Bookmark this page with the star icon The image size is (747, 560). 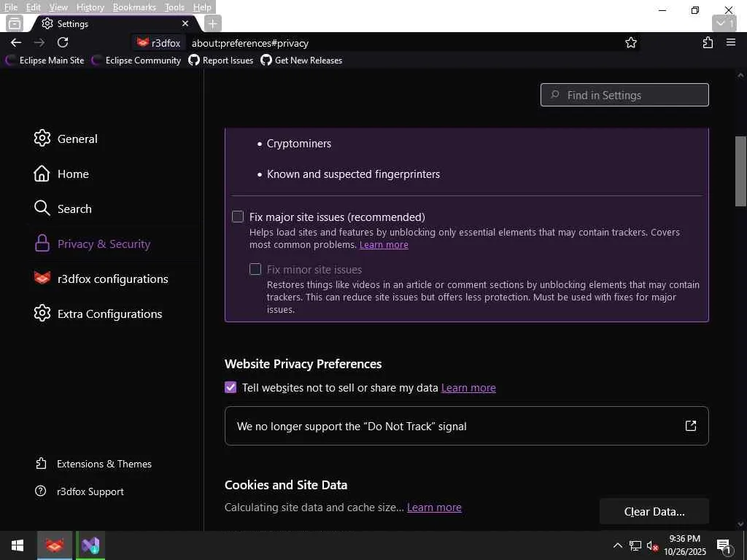click(631, 43)
